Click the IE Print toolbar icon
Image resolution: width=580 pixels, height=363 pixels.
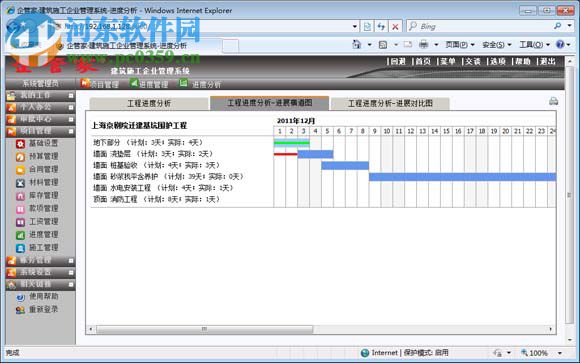point(424,45)
